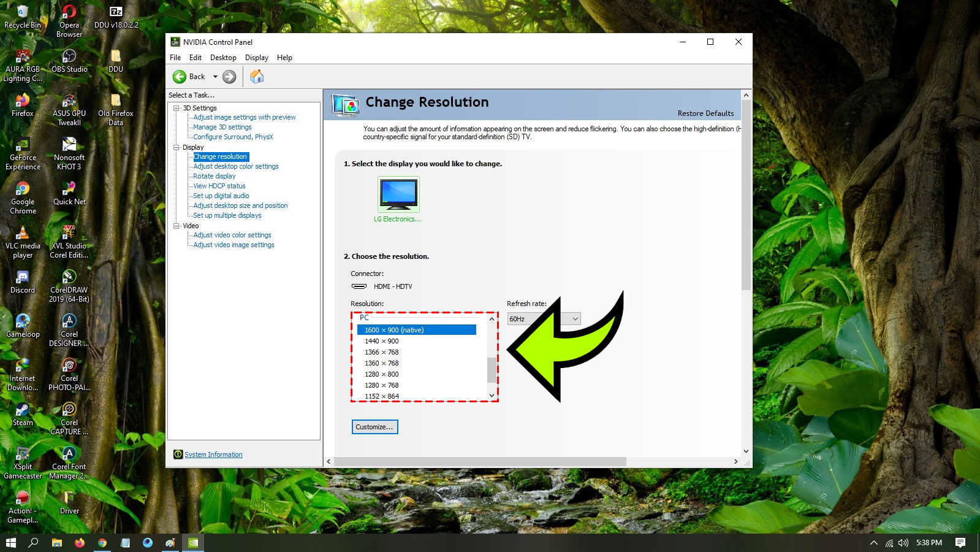Open Configure Surround, PhysX

coord(233,137)
